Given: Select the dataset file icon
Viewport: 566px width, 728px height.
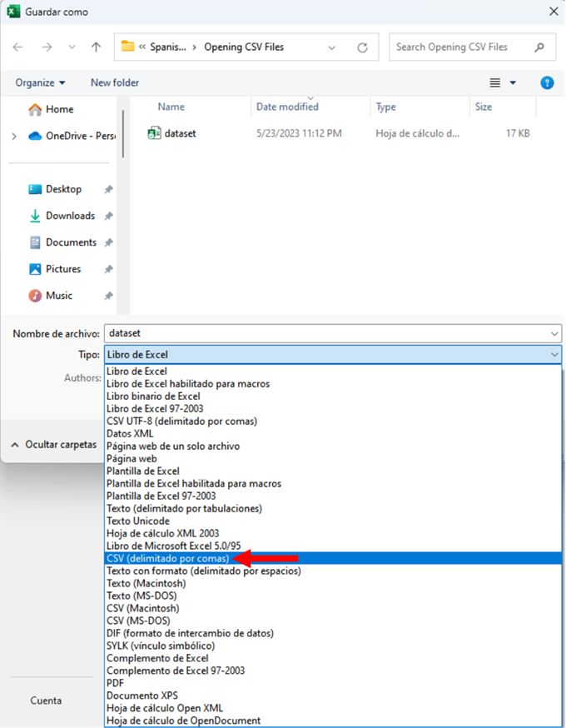Looking at the screenshot, I should [154, 133].
